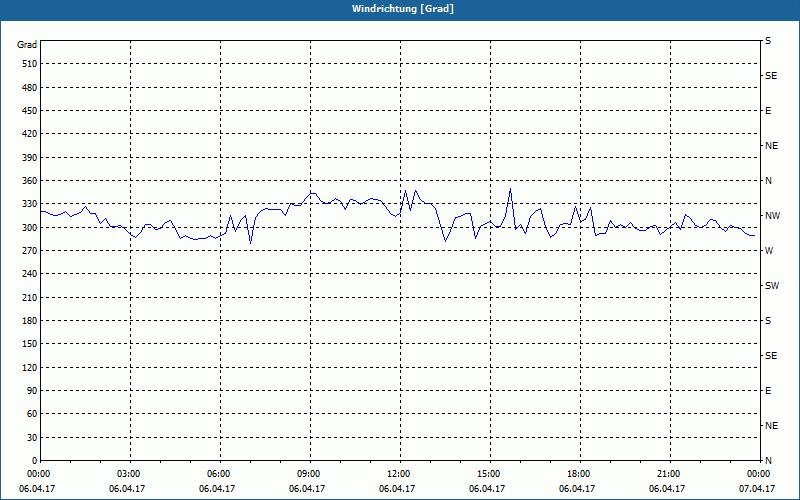Select the 00:00 label above 07.04.17

pos(758,474)
